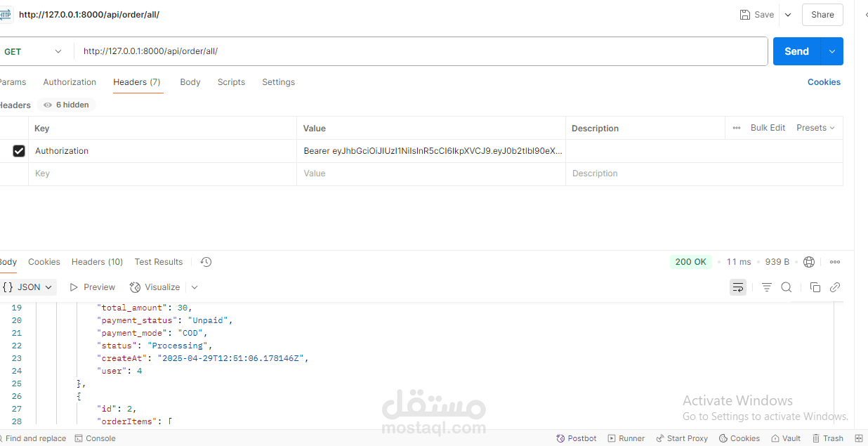Select the Headers (7) request tab
The height and width of the screenshot is (446, 868).
point(137,82)
